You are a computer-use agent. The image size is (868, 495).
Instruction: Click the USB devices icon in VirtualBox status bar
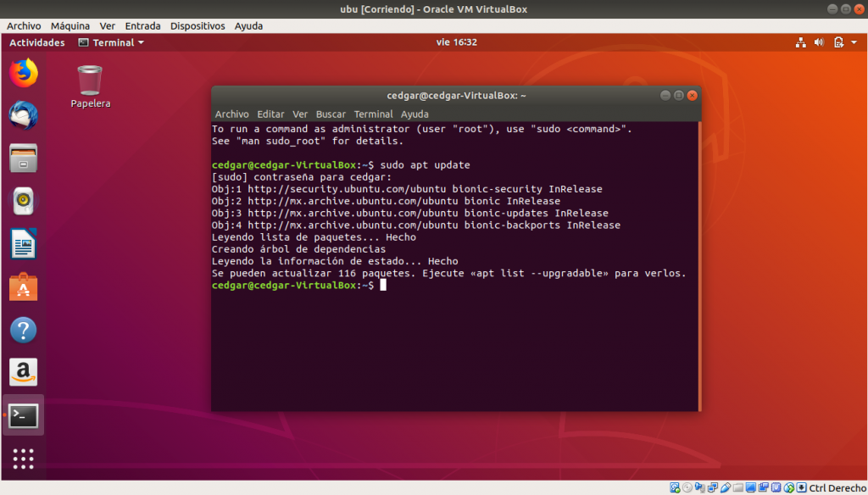(x=725, y=487)
